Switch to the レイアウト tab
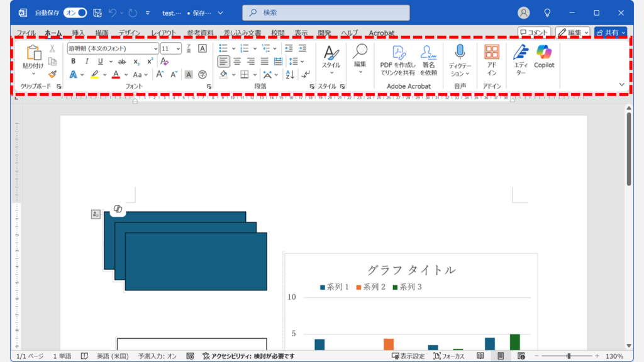644x362 pixels. tap(164, 33)
